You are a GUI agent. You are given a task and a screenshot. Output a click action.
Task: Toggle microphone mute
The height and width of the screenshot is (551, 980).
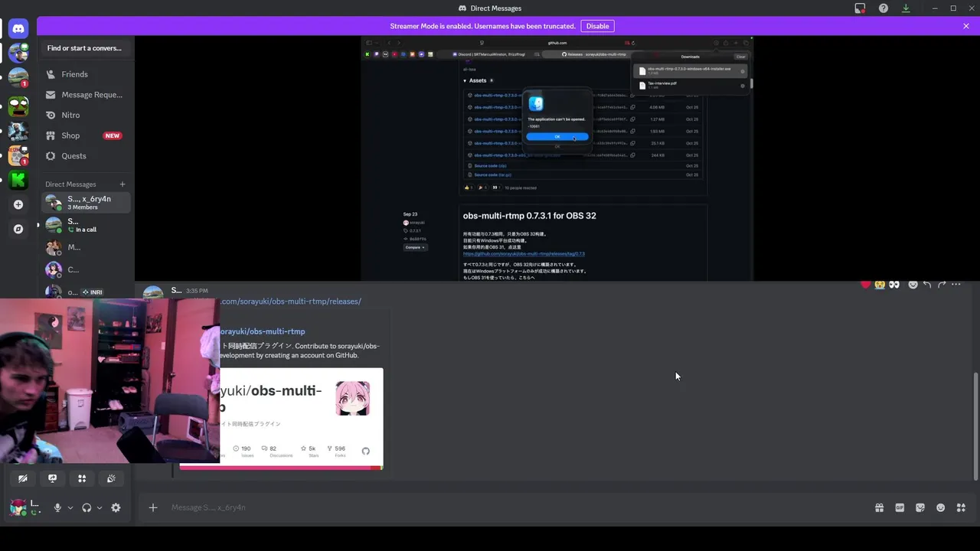coord(57,507)
